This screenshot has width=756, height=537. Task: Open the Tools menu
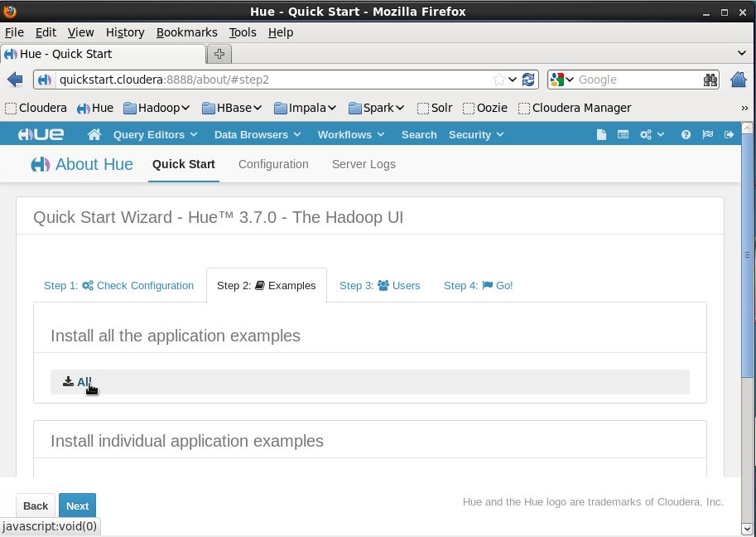[x=243, y=32]
